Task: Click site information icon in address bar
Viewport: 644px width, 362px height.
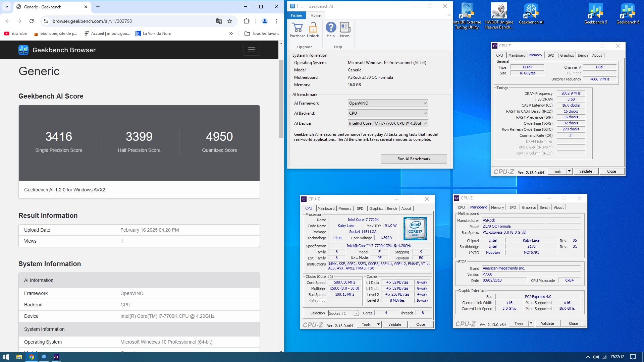Action: point(46,21)
